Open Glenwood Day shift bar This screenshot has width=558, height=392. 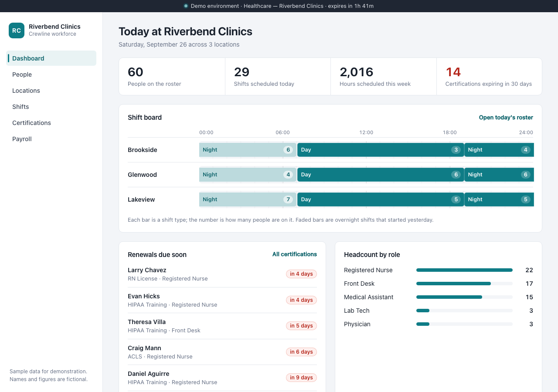click(x=381, y=175)
